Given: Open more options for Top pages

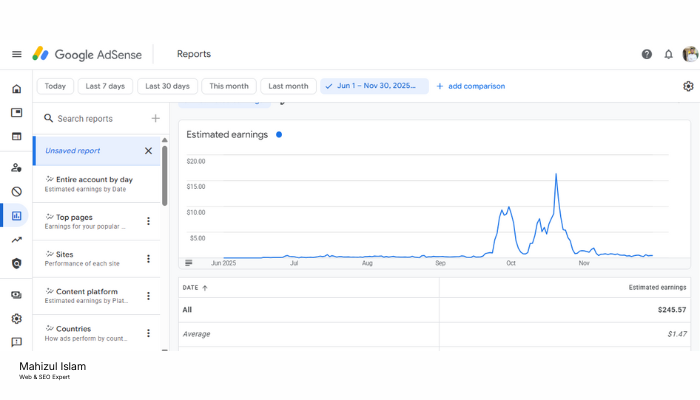Looking at the screenshot, I should 148,221.
